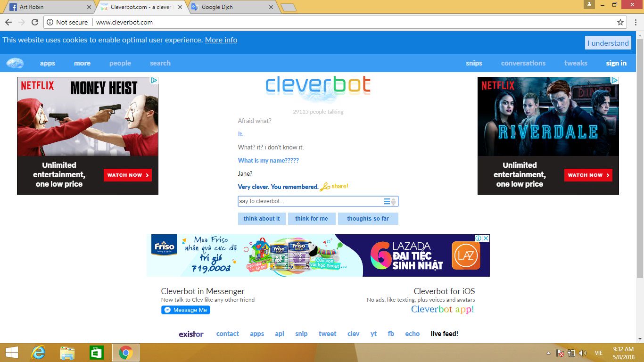Image resolution: width=644 pixels, height=362 pixels.
Task: Open the Cleverbot app! link
Action: (x=442, y=309)
